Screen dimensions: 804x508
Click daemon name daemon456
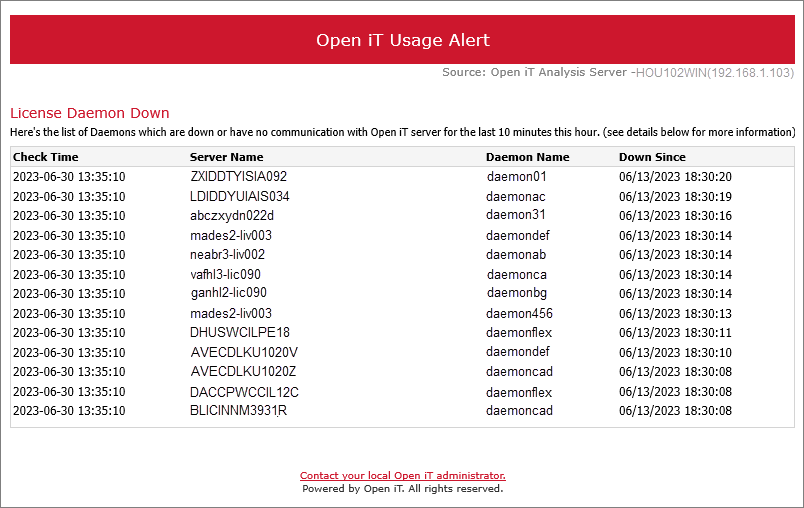point(519,313)
